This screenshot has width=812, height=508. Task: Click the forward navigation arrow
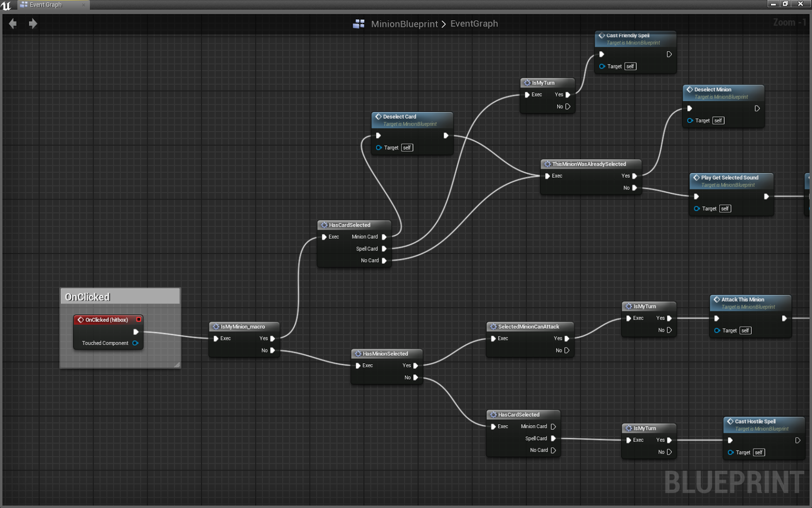pyautogui.click(x=32, y=23)
